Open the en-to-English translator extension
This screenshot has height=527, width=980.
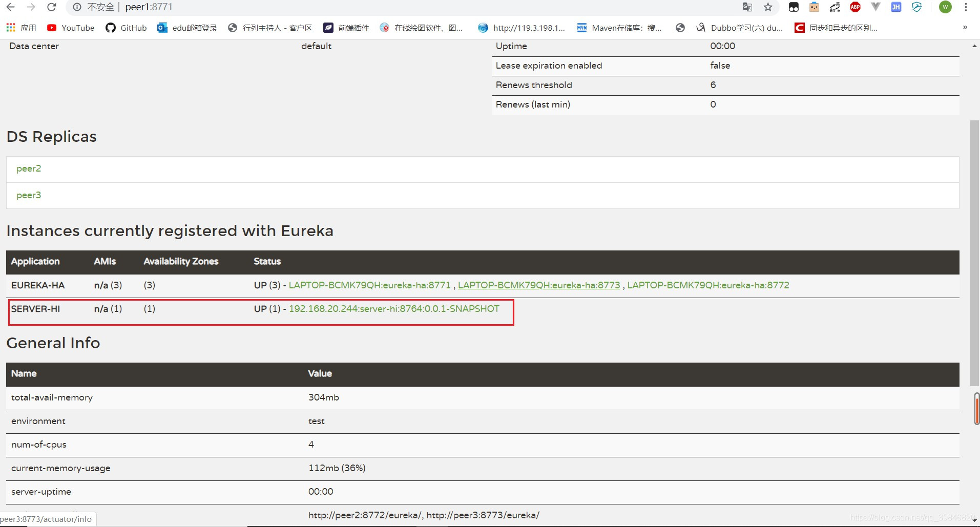point(835,7)
